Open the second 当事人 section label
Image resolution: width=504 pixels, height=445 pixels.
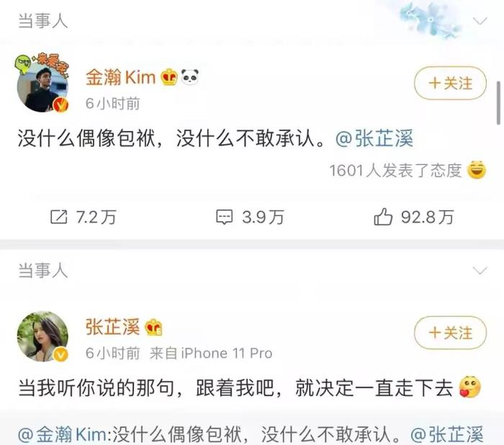tap(43, 270)
